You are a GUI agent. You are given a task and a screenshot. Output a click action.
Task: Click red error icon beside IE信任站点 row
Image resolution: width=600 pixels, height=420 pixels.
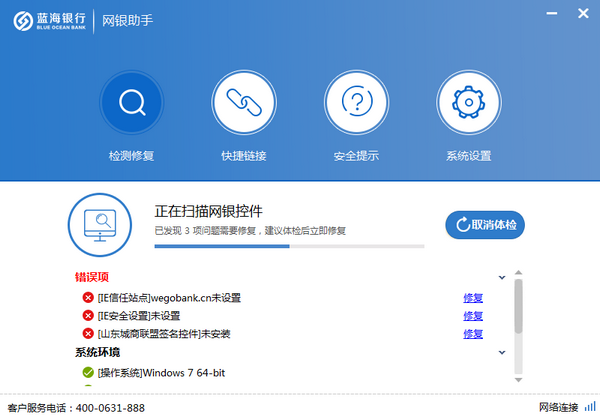(88, 298)
